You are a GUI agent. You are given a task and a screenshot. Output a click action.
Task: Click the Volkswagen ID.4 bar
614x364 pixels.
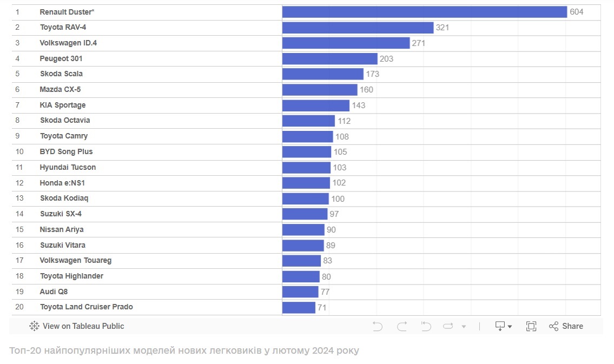[346, 43]
